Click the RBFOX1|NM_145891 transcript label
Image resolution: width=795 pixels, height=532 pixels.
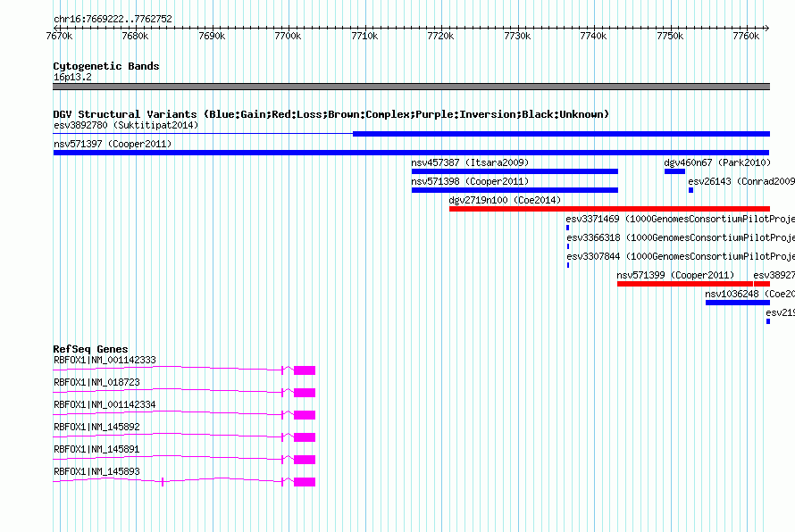[x=96, y=449]
